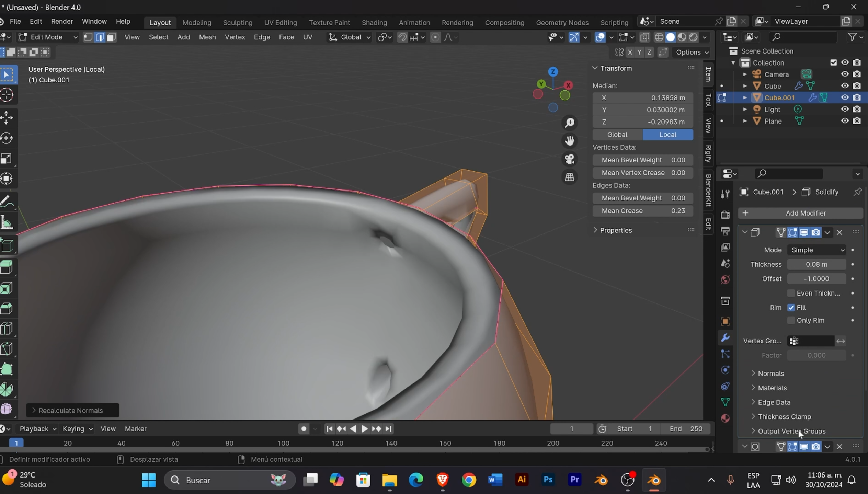Open the Object Data properties tab

point(725,402)
